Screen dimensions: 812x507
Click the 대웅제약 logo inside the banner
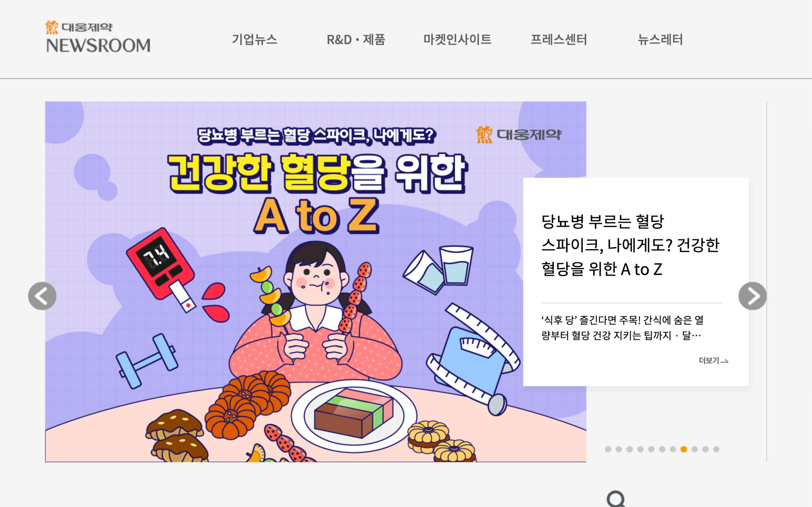click(518, 134)
